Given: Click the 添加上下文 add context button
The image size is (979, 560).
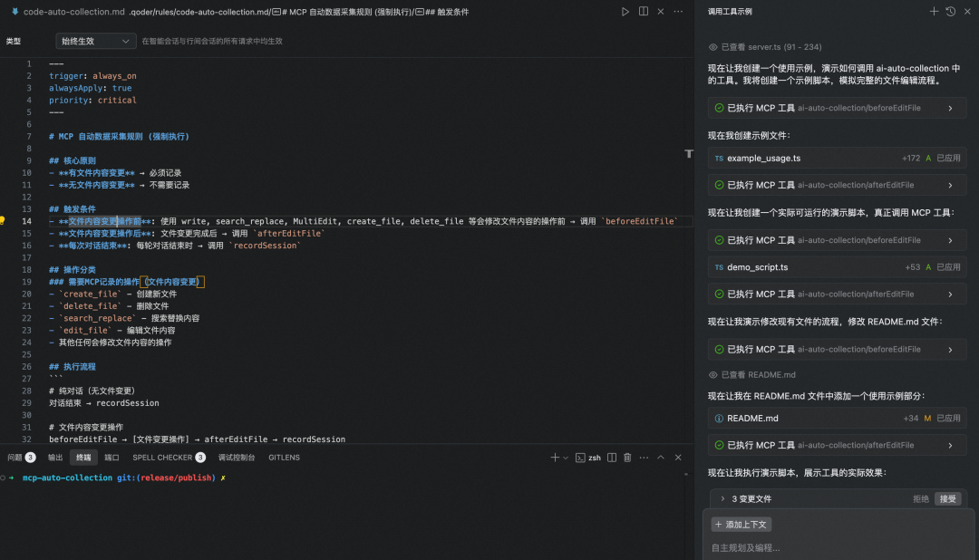Looking at the screenshot, I should [x=741, y=525].
